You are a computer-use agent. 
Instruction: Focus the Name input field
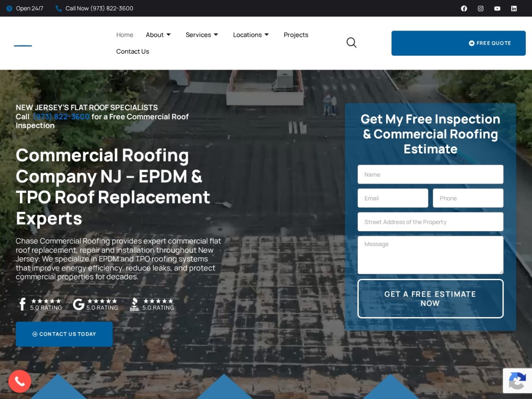coord(430,174)
